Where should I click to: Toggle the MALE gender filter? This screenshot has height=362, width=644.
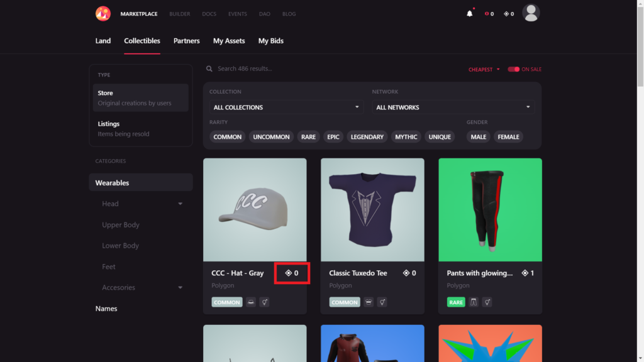coord(479,136)
